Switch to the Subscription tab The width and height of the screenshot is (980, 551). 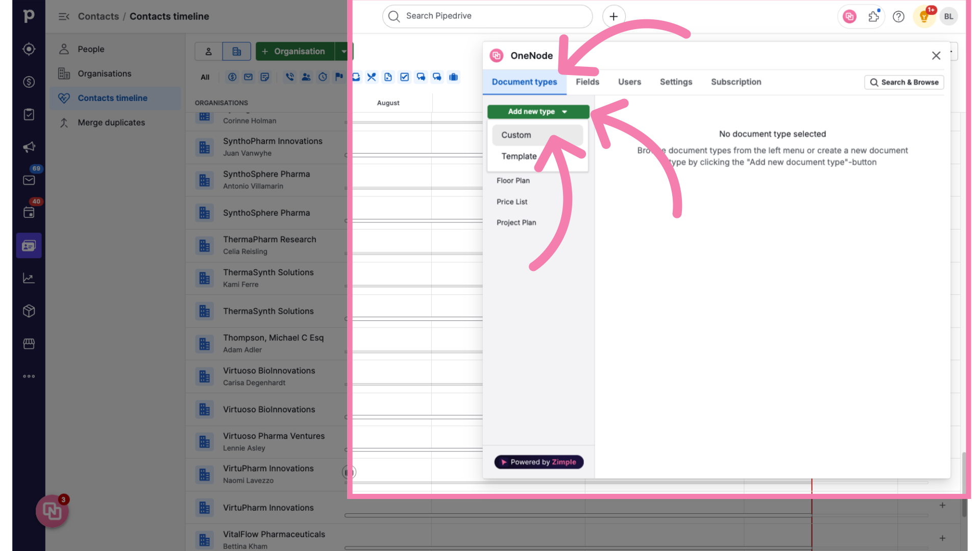[x=736, y=82]
